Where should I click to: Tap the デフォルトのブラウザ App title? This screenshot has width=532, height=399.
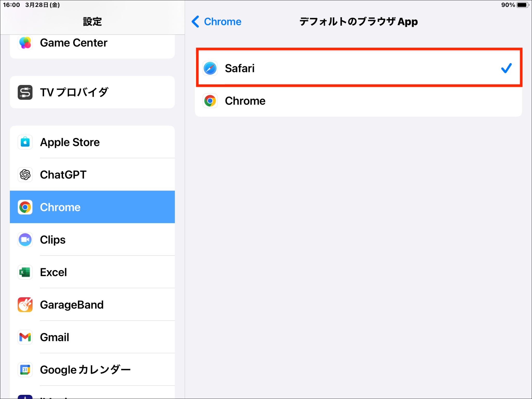(x=358, y=22)
